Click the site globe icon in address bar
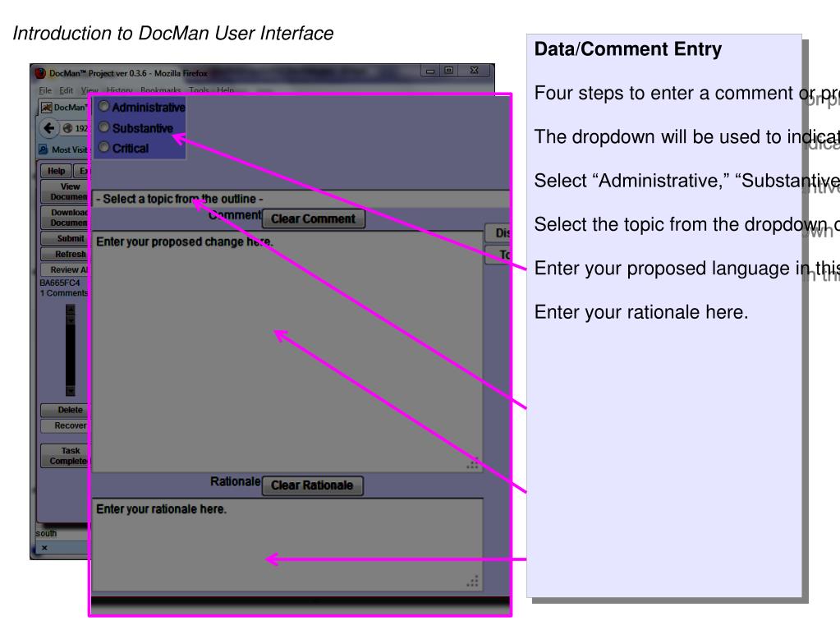The width and height of the screenshot is (840, 630). [67, 128]
